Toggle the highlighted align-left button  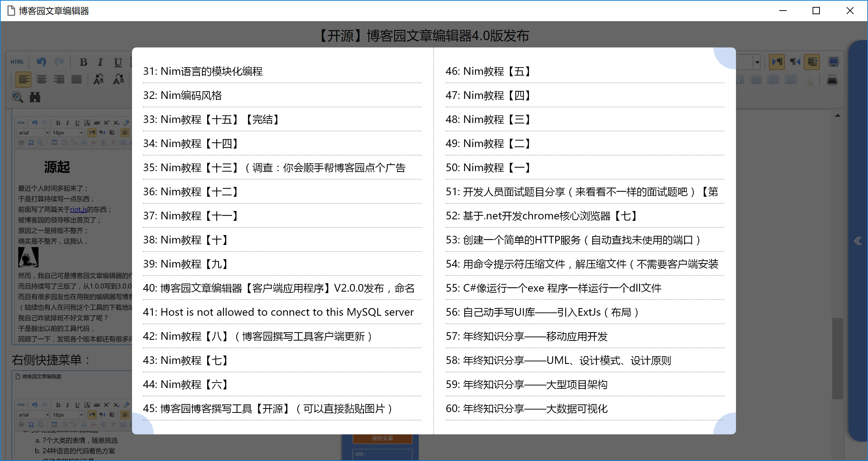point(24,79)
